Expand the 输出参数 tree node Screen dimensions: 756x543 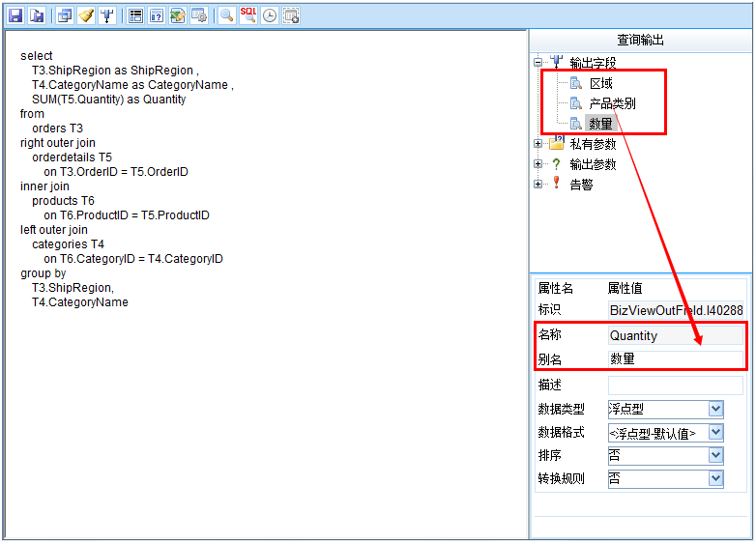coord(538,164)
